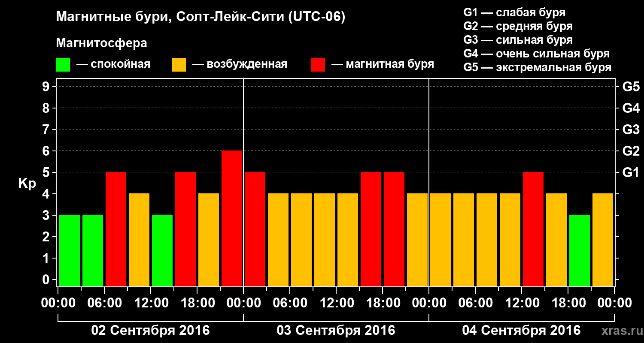Click the 'G3' right-axis label
The height and width of the screenshot is (343, 644).
[631, 130]
